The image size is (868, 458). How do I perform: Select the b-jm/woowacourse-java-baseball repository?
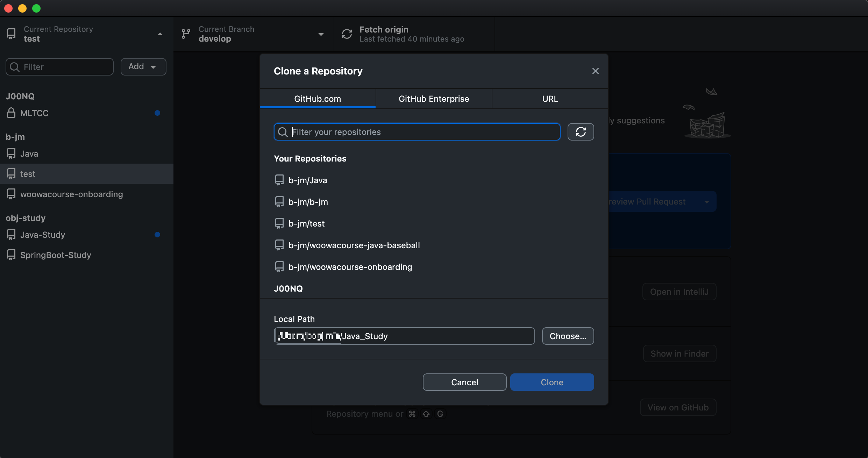[354, 245]
